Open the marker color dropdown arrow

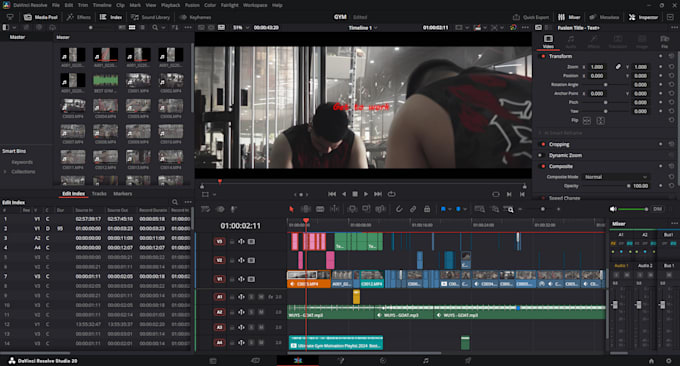pyautogui.click(x=465, y=209)
